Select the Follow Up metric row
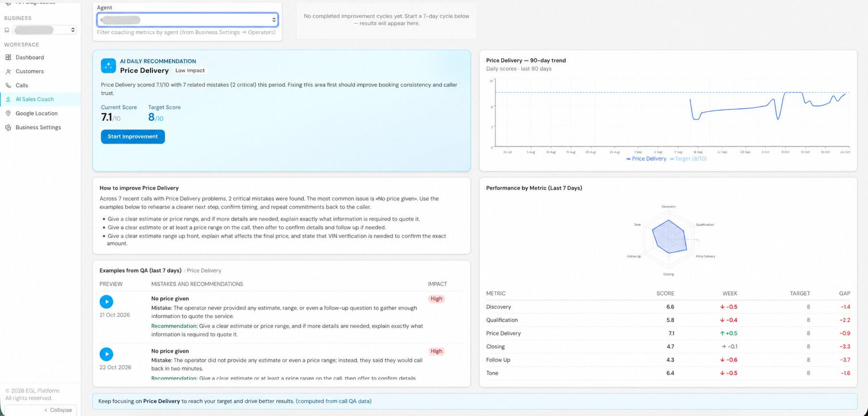Viewport: 868px width, 416px height. 668,360
